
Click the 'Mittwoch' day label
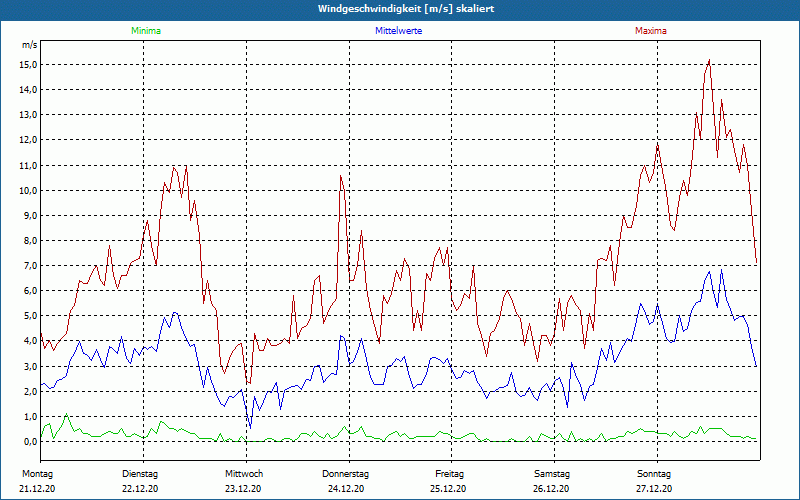[244, 474]
